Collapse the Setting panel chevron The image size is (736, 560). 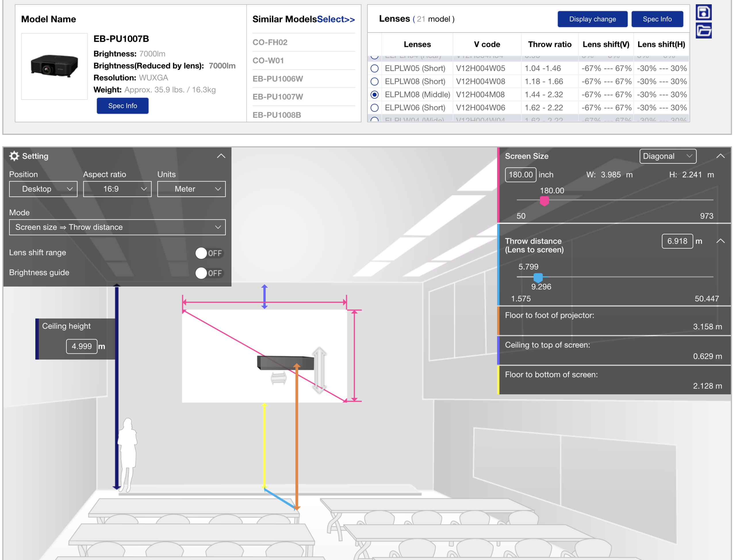pos(221,156)
